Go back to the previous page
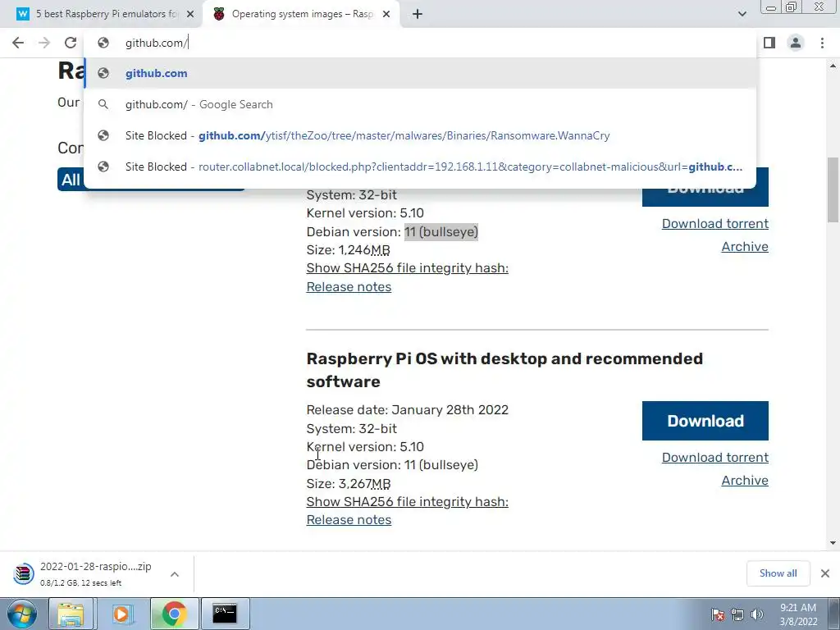 (x=18, y=43)
